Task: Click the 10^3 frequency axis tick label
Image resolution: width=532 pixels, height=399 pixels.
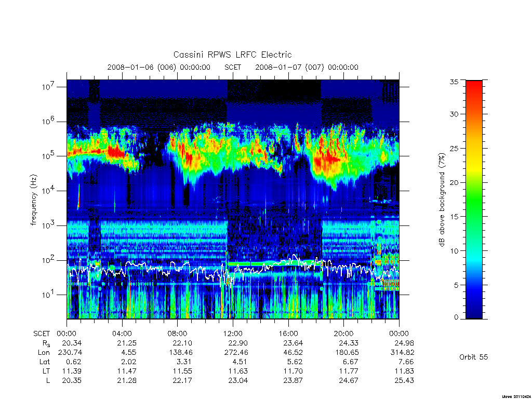Action: (x=48, y=225)
